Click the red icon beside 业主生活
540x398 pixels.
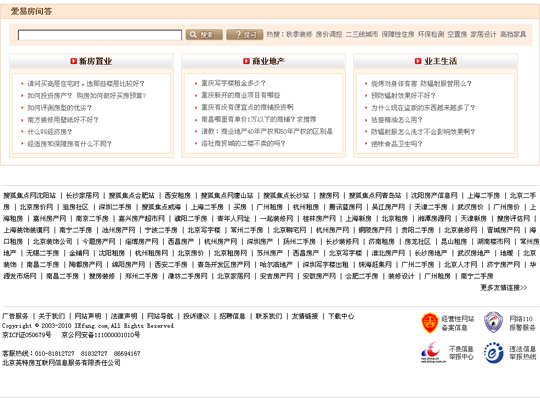(x=418, y=61)
